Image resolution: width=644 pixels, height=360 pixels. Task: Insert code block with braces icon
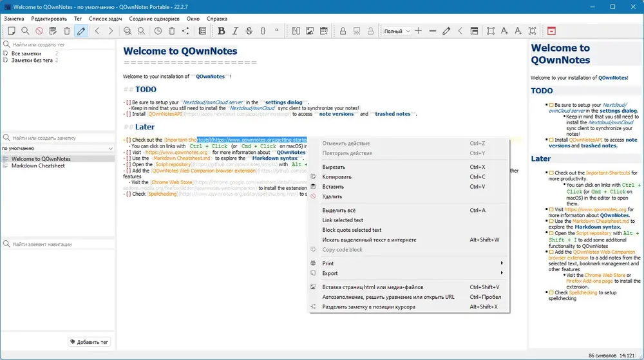[263, 31]
